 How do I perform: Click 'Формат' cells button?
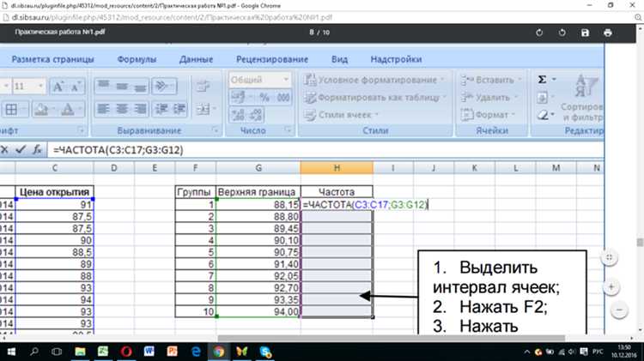coord(488,115)
